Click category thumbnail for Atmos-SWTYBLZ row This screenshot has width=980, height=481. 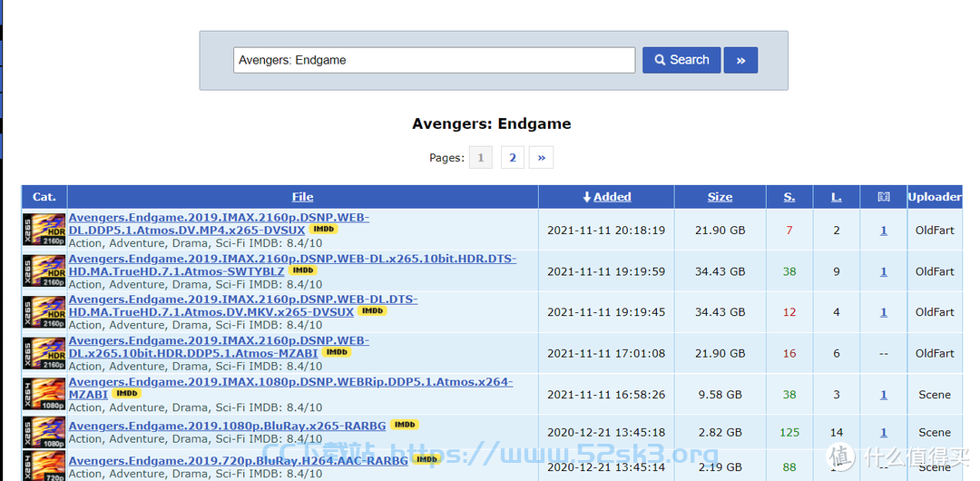tap(44, 270)
